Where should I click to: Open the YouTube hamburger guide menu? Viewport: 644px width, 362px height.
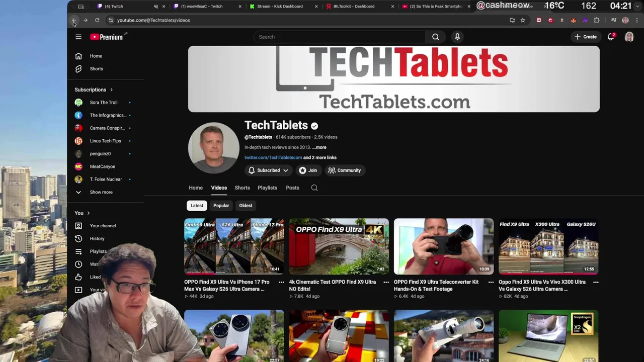point(78,37)
